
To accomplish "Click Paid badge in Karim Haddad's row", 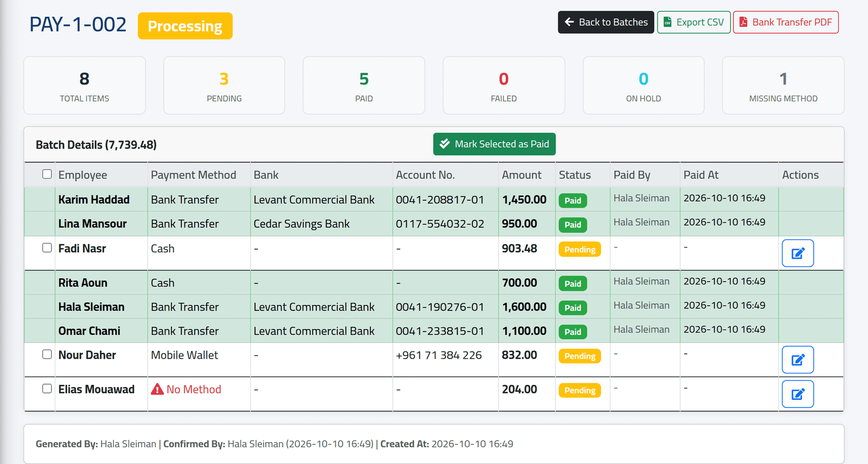I will [573, 200].
